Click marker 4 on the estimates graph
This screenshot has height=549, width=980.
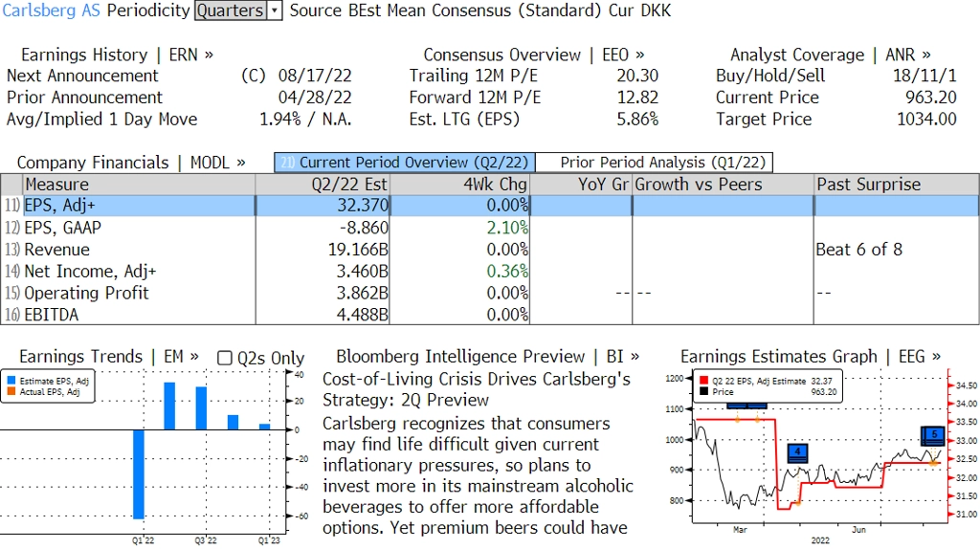pyautogui.click(x=797, y=452)
